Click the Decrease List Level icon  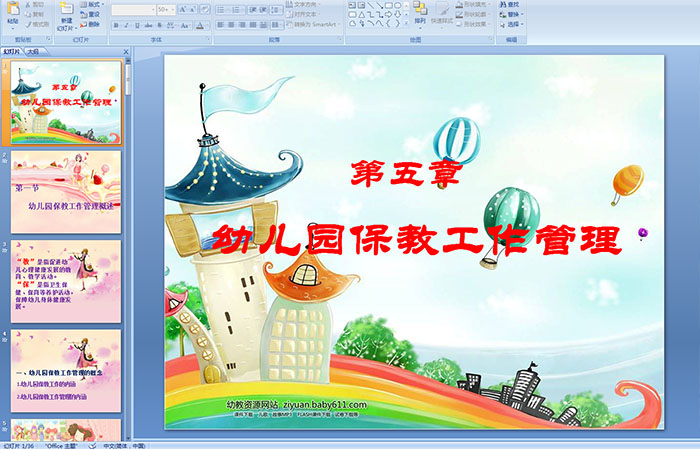tap(253, 9)
